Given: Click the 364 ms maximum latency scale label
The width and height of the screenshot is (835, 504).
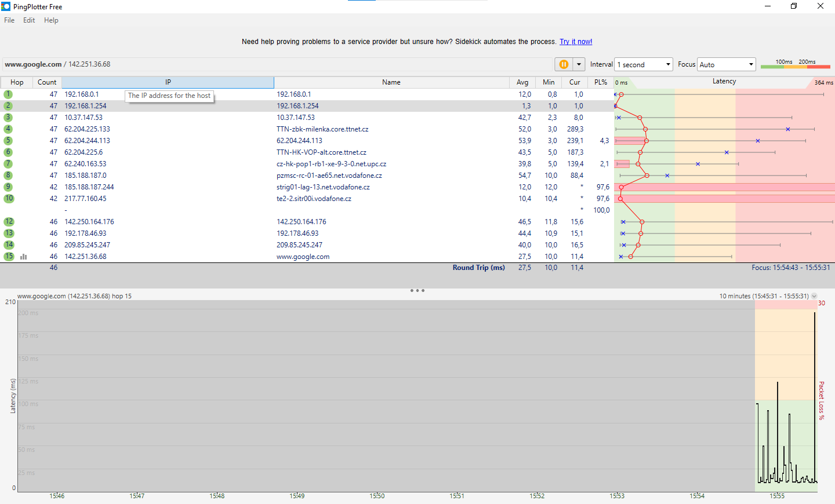Looking at the screenshot, I should (x=823, y=82).
